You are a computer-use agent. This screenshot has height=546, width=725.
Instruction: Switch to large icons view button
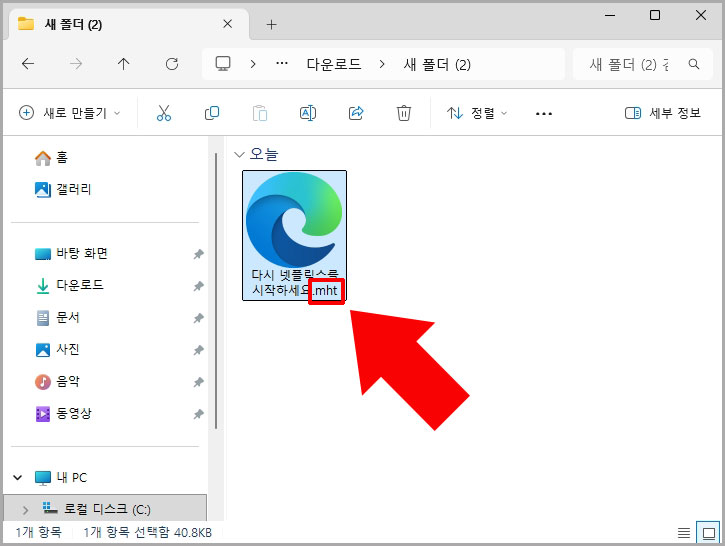(708, 533)
